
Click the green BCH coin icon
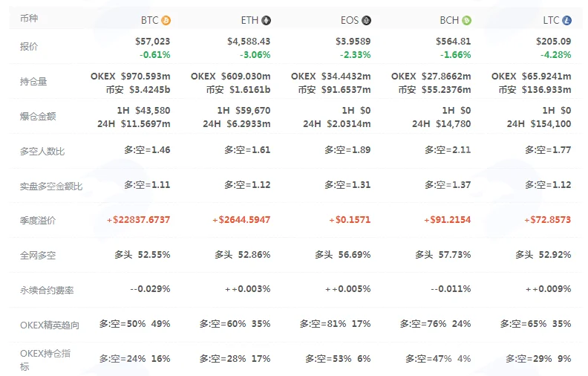pos(466,20)
